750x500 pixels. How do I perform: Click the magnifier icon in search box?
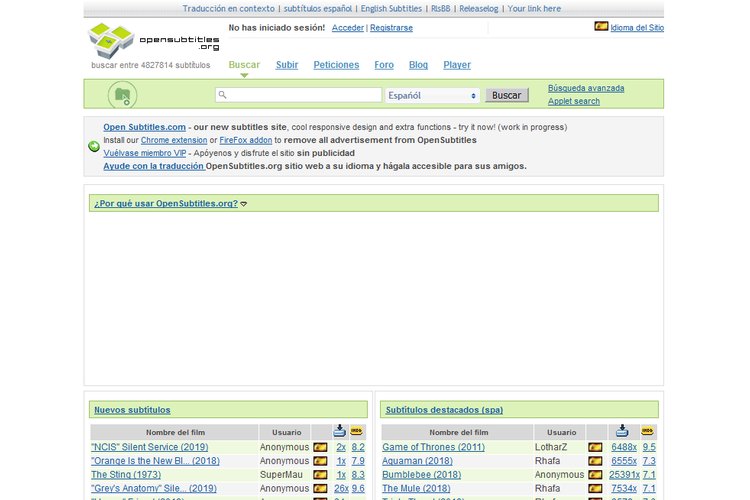click(x=222, y=95)
